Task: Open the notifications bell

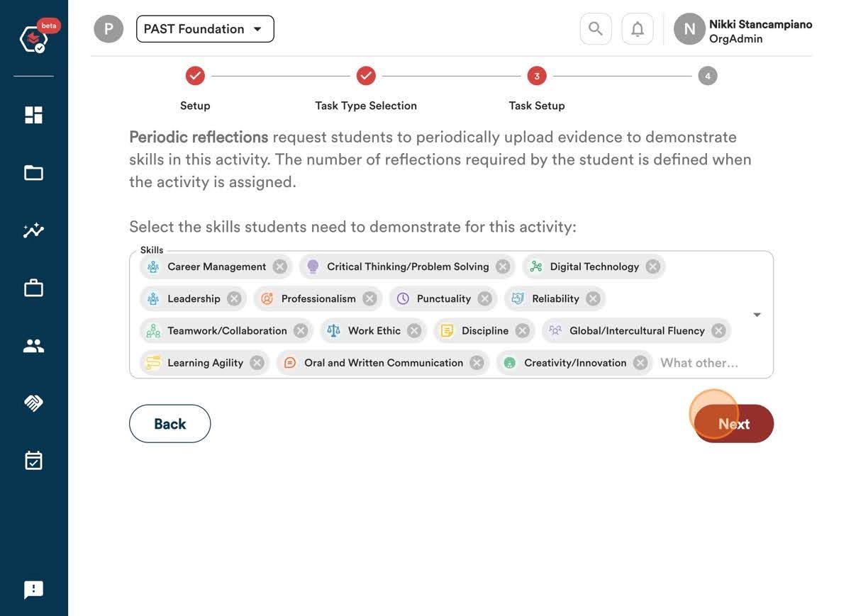Action: [x=638, y=29]
